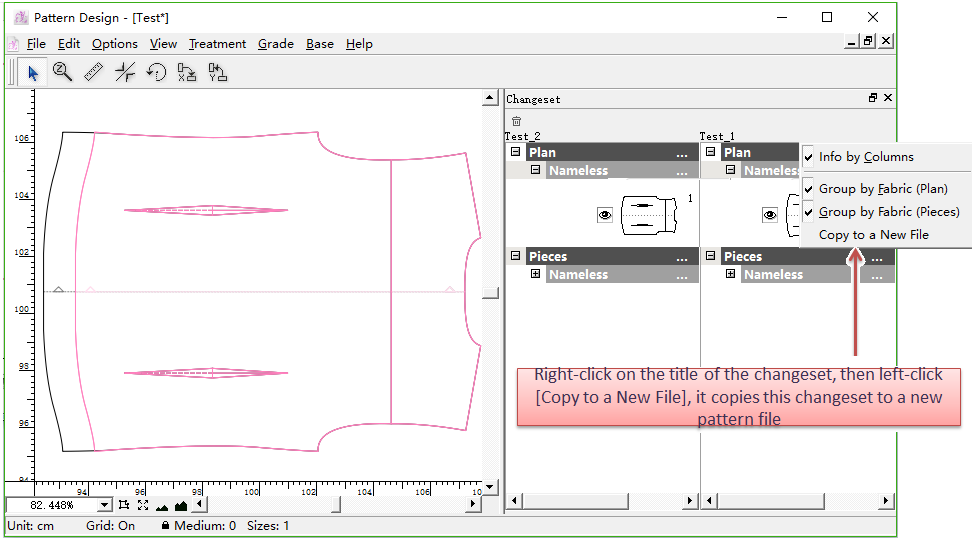Collapse the Plan section under Test_2
Screen dimensions: 976x540
point(516,152)
